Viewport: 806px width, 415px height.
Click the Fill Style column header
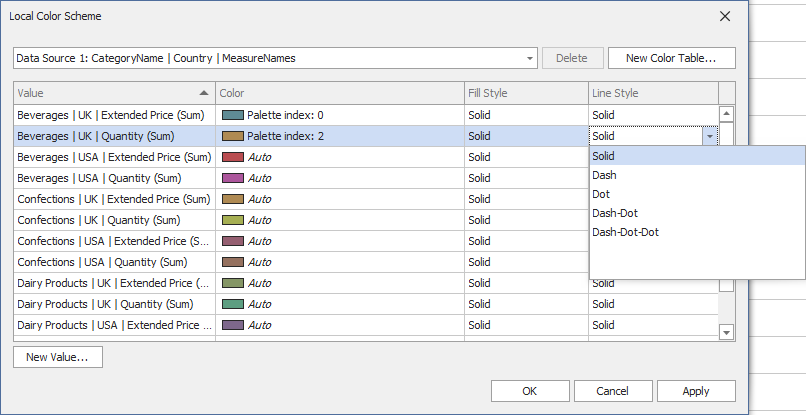526,93
